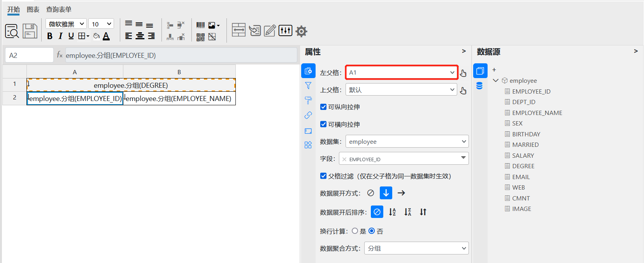The width and height of the screenshot is (644, 263).
Task: Collapse the employee dataset tree
Action: coord(496,80)
